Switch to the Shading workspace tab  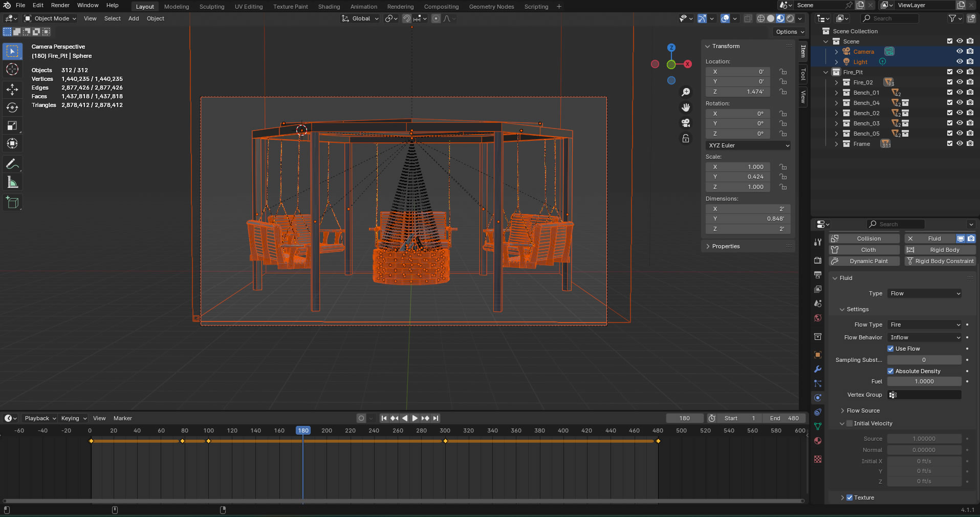click(329, 7)
